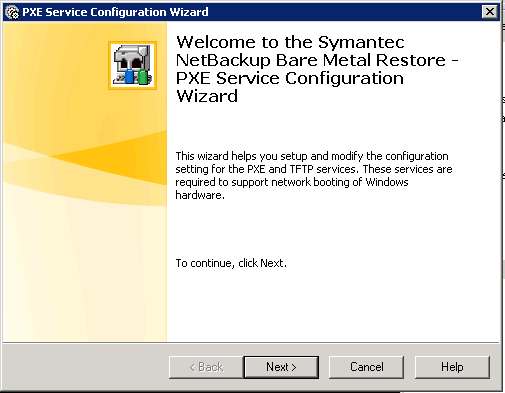The height and width of the screenshot is (393, 505).
Task: Click the disabled Back button
Action: click(206, 367)
